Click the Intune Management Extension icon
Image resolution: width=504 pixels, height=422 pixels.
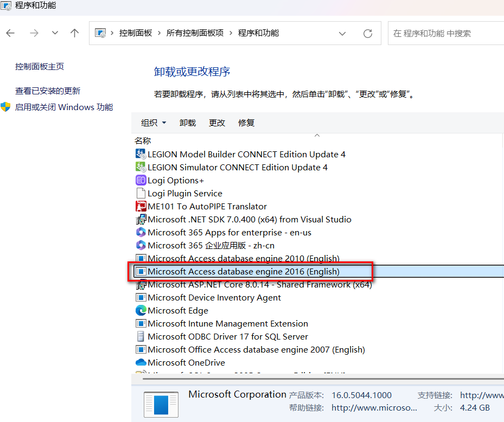coord(141,323)
